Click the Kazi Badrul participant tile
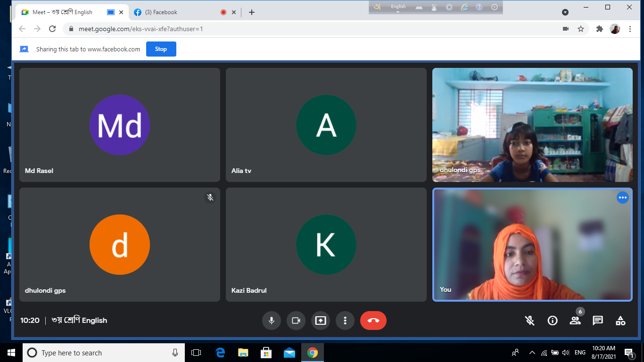This screenshot has width=644, height=362. [326, 245]
